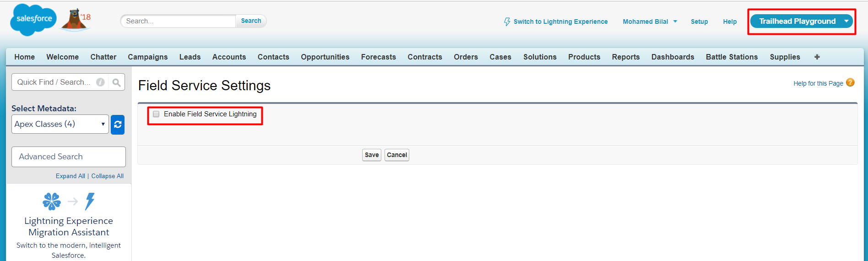Screen dimensions: 868x261
Task: Open the Accounts tab
Action: pyautogui.click(x=229, y=57)
